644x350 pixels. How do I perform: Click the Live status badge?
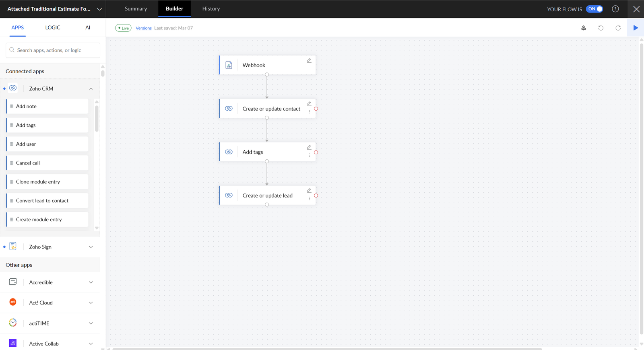point(123,28)
